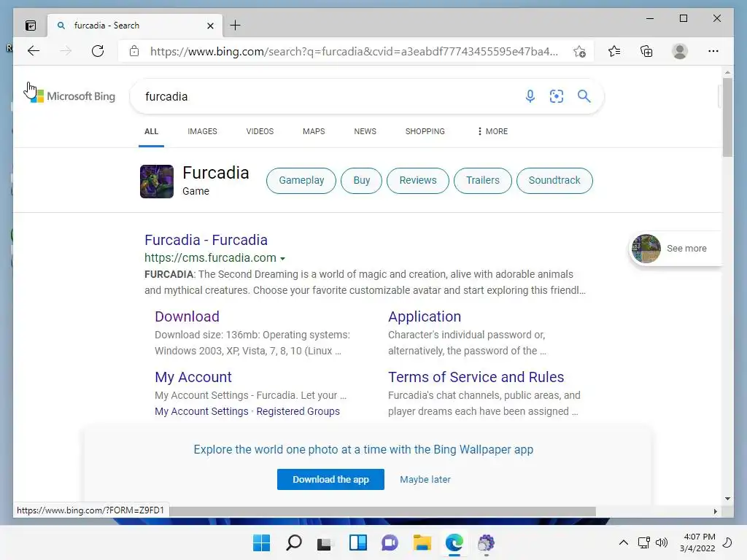Open Widgets from the taskbar
The width and height of the screenshot is (747, 560).
[x=357, y=542]
